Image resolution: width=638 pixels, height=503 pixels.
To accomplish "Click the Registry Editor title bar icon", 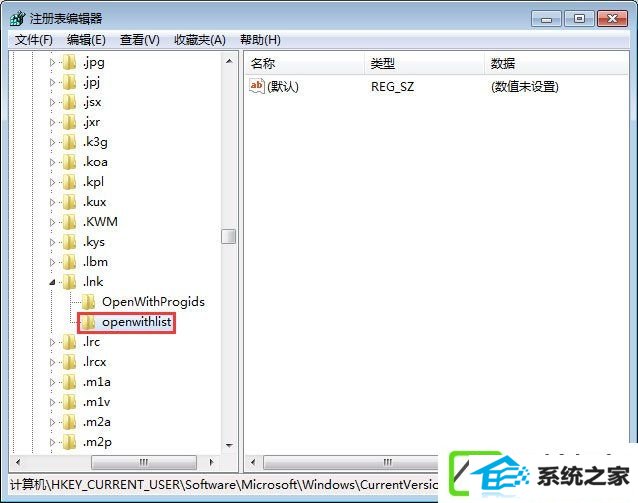I will click(17, 18).
